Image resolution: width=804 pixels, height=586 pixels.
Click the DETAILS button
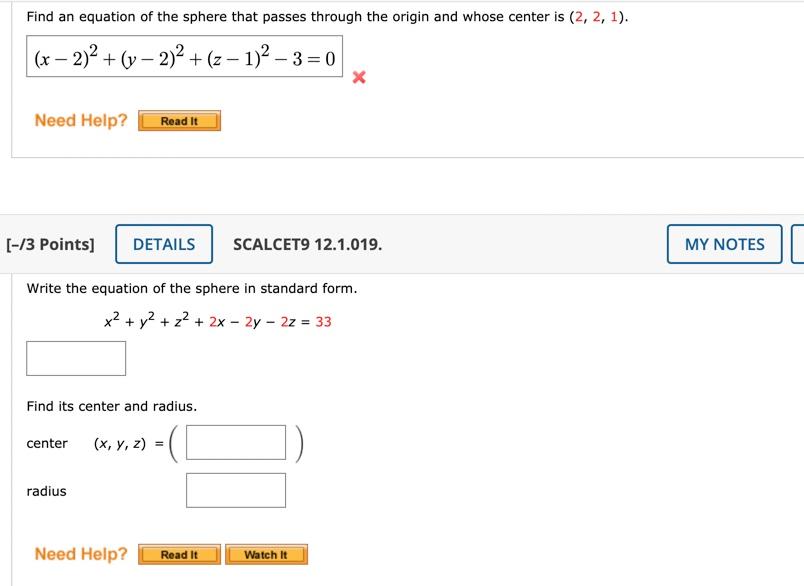[x=164, y=244]
